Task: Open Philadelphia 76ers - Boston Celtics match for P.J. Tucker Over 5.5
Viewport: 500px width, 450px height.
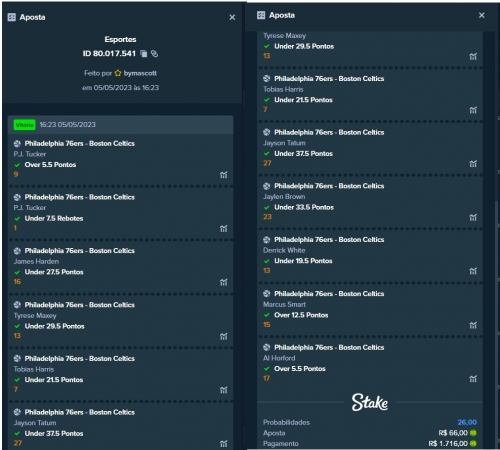Action: (x=80, y=143)
